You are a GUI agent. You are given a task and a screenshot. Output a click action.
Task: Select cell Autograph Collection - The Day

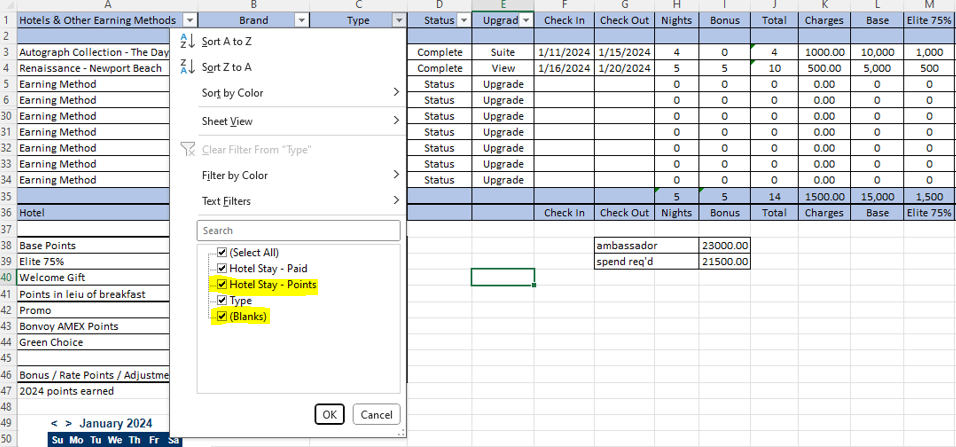tap(94, 52)
